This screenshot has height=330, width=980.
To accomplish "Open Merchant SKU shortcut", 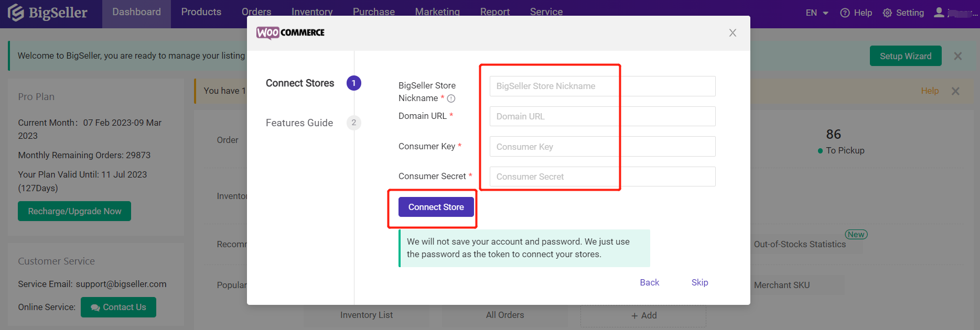I will (x=782, y=285).
